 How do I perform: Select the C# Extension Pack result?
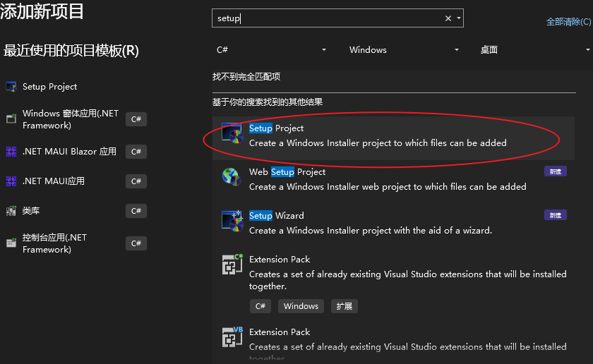pos(393,284)
